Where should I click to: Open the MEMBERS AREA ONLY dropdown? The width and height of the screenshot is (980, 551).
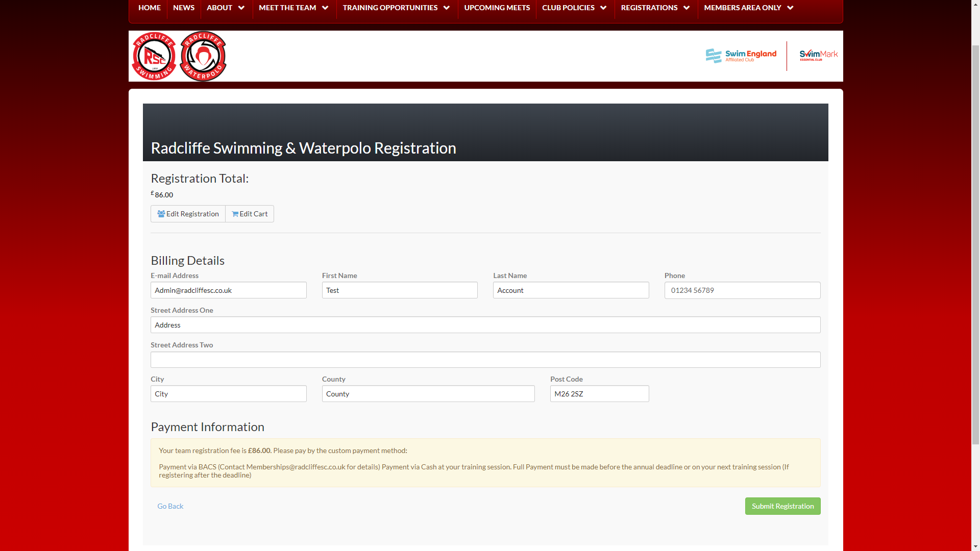[x=748, y=8]
